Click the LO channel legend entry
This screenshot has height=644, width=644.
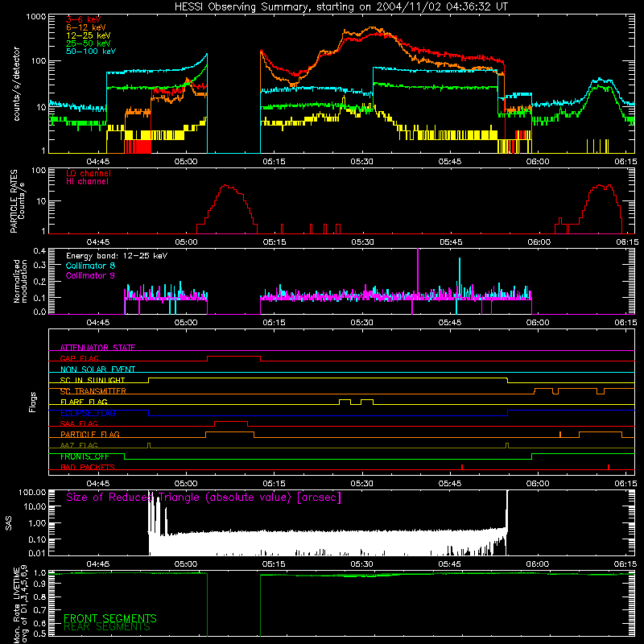click(x=89, y=173)
